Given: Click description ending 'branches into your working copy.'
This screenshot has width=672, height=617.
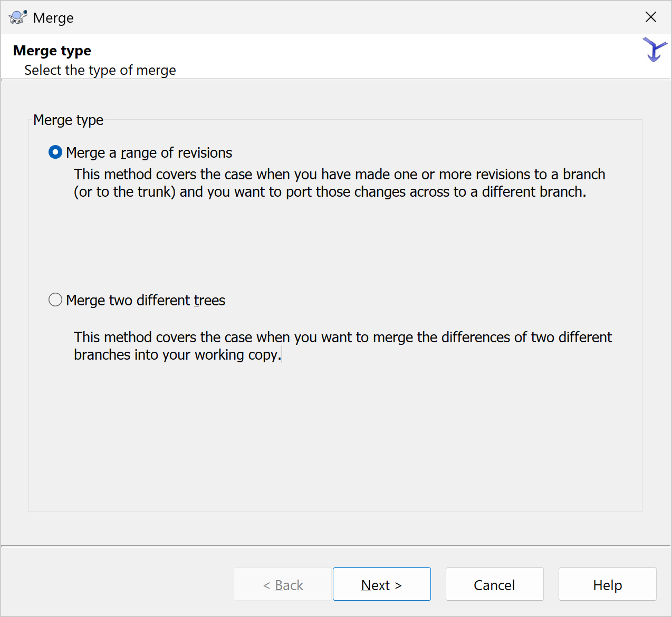Looking at the screenshot, I should pos(343,346).
